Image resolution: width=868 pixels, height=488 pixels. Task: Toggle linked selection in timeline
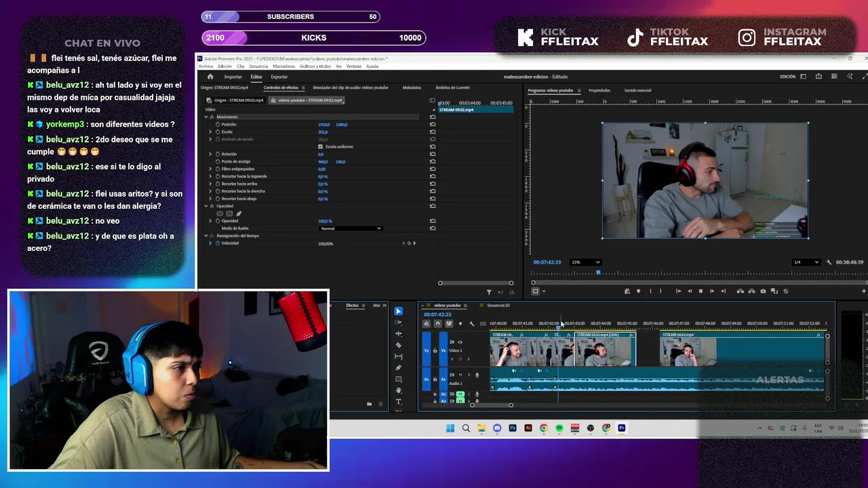click(449, 323)
